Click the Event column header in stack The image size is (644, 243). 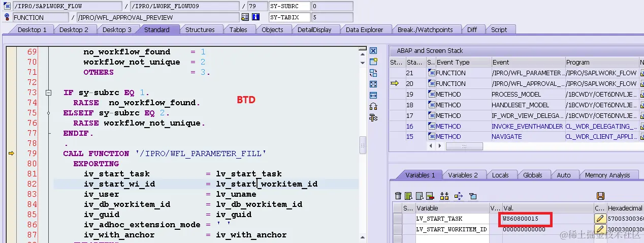[x=527, y=62]
